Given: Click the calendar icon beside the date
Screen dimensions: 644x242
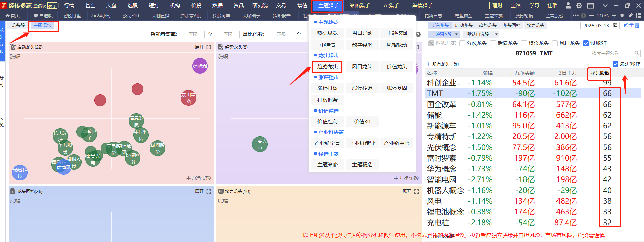Looking at the screenshot, I should pyautogui.click(x=615, y=25).
